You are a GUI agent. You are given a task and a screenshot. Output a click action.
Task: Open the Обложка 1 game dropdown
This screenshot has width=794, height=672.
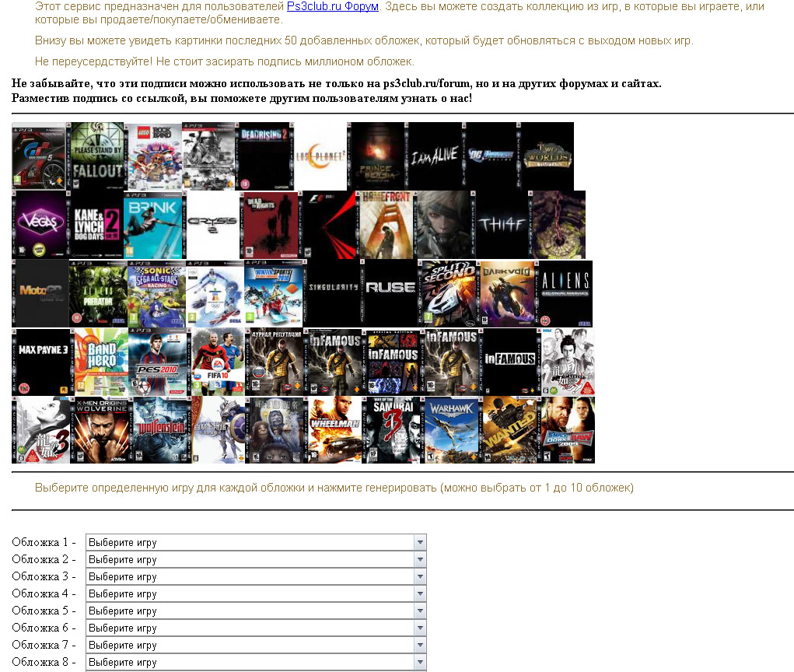[256, 542]
